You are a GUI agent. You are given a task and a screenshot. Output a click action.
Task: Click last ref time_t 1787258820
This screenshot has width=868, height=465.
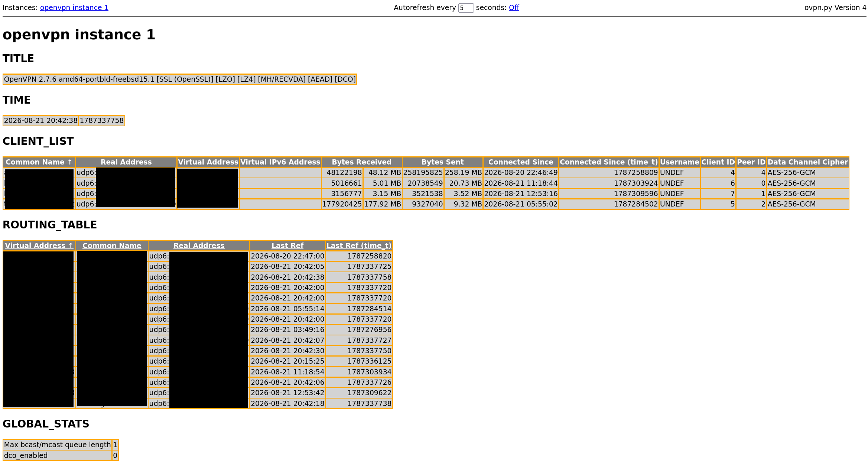pos(359,256)
